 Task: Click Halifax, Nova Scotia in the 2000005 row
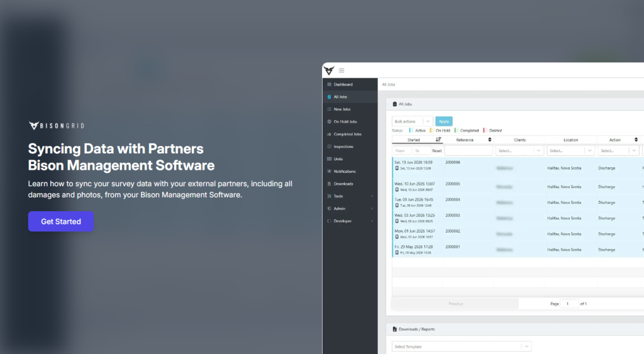[564, 187]
